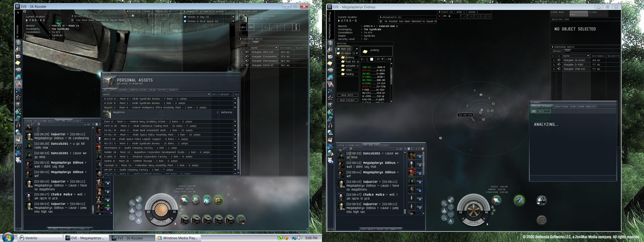Click warp-to icon in SK Rooster selected item

(x=251, y=27)
